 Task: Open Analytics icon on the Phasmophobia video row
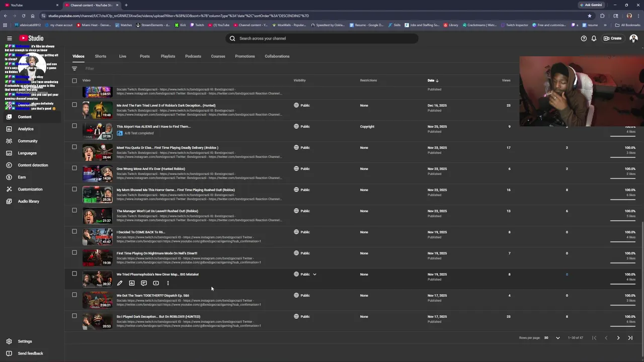point(132,283)
